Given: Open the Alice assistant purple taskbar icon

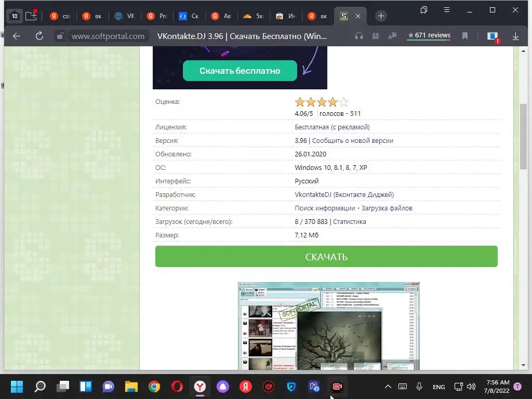Looking at the screenshot, I should click(223, 387).
